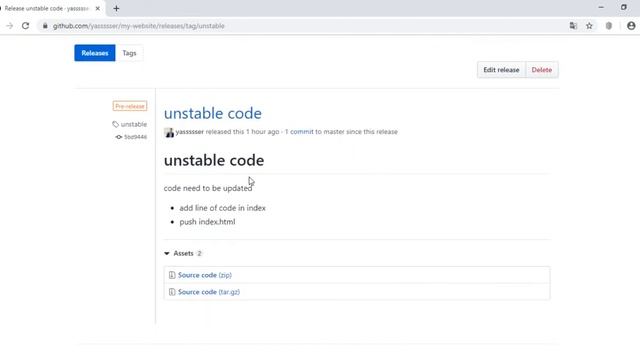Click the zip file icon

click(172, 275)
